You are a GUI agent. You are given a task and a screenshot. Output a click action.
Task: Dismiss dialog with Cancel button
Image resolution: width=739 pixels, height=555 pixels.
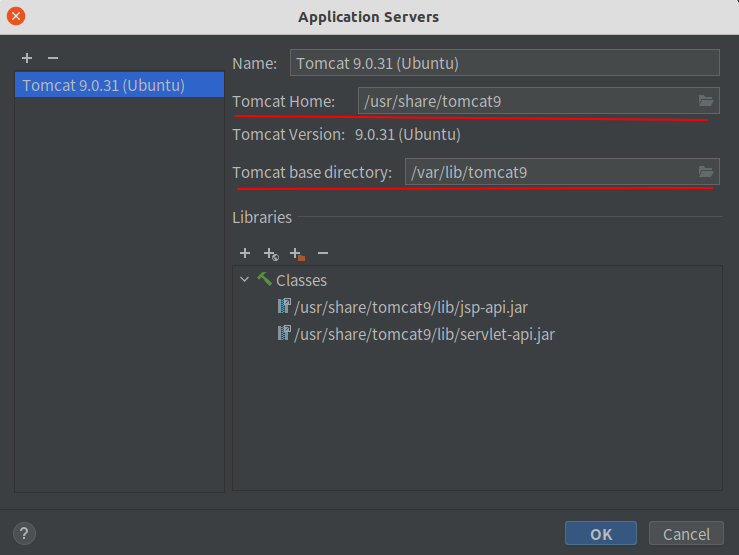[686, 534]
